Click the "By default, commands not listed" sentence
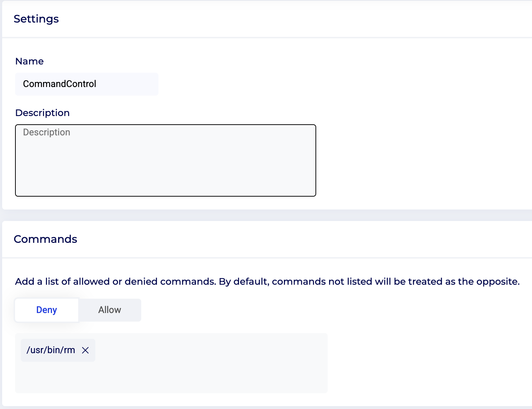 point(369,282)
